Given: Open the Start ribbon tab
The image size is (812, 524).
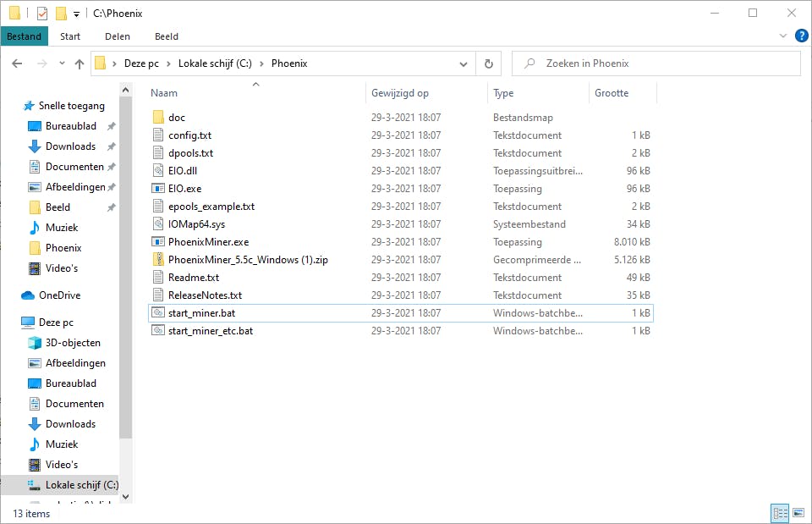Looking at the screenshot, I should coord(70,36).
